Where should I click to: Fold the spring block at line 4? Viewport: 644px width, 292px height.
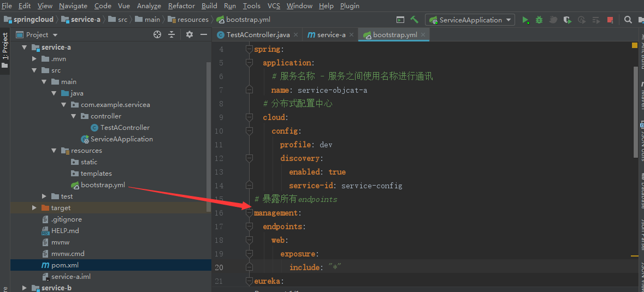point(249,49)
